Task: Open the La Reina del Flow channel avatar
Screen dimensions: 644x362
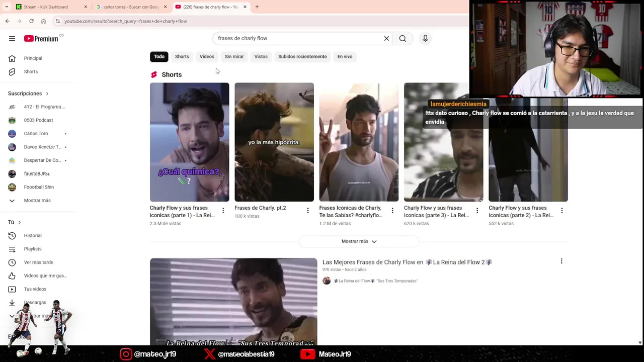Action: [x=327, y=281]
